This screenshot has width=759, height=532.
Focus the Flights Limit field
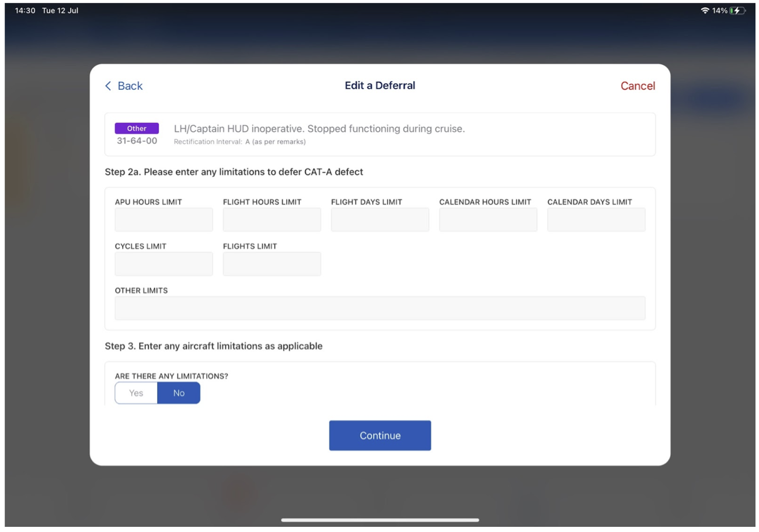(x=272, y=264)
